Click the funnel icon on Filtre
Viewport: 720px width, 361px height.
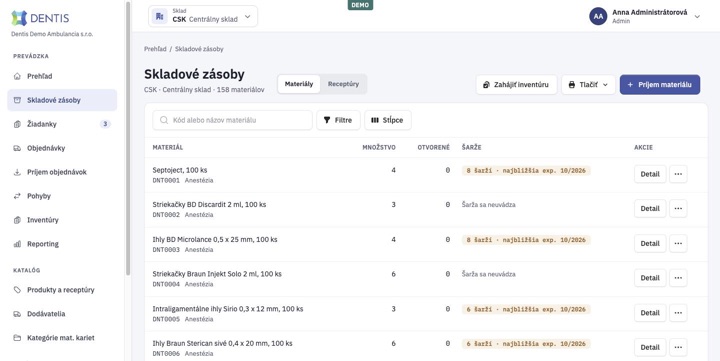[x=327, y=120]
